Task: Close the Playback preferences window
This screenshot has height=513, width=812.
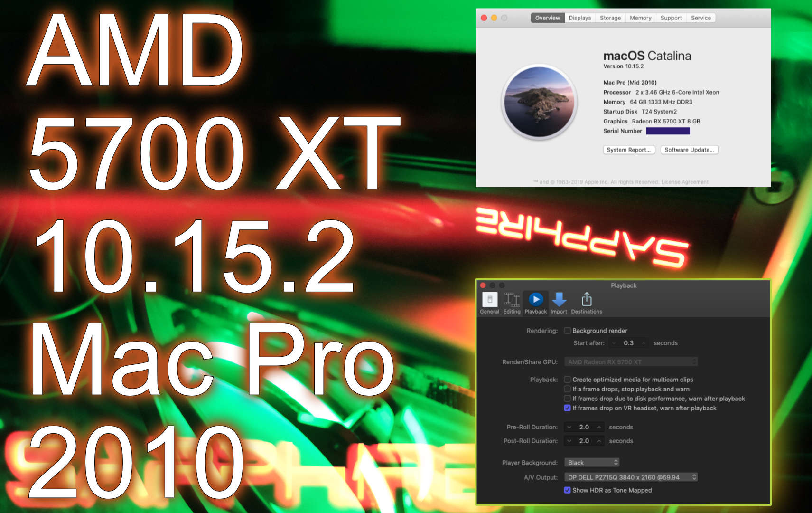Action: pos(483,285)
